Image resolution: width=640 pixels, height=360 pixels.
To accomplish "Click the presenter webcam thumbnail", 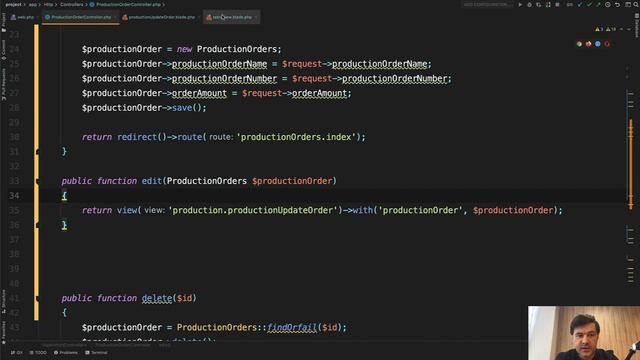I will (584, 333).
